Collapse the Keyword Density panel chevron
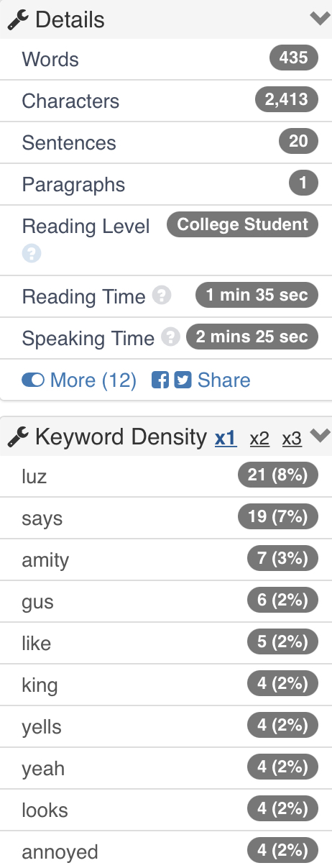Viewport: 332px width, 868px height. pos(320,435)
